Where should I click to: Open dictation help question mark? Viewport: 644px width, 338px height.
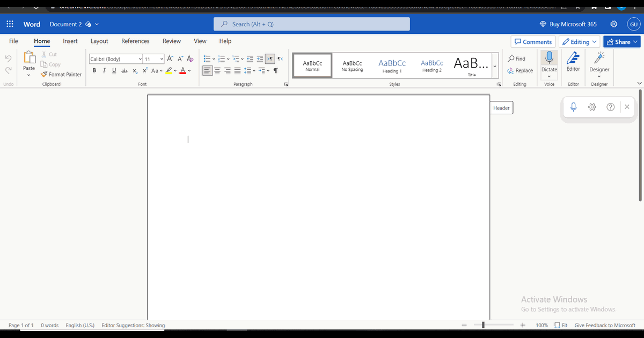click(x=611, y=107)
